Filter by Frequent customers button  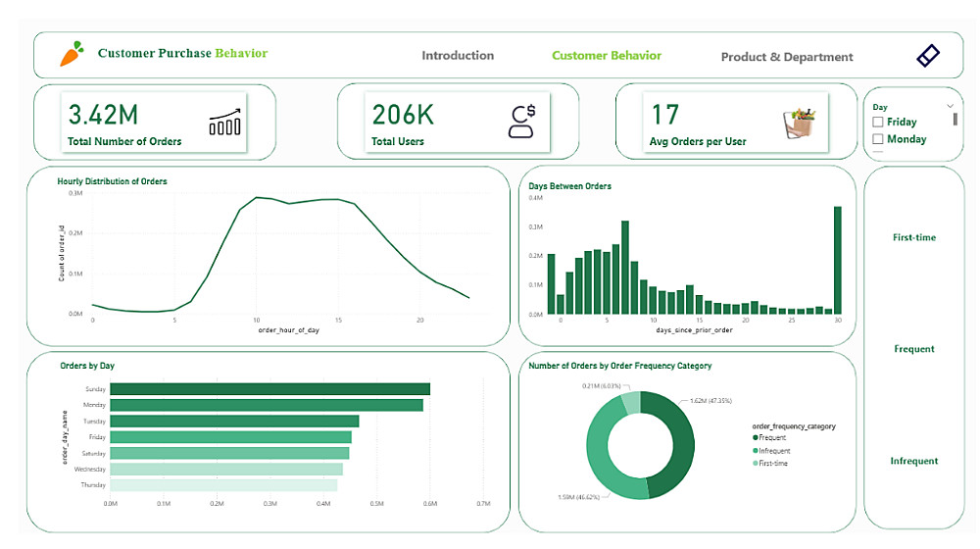[x=913, y=349]
